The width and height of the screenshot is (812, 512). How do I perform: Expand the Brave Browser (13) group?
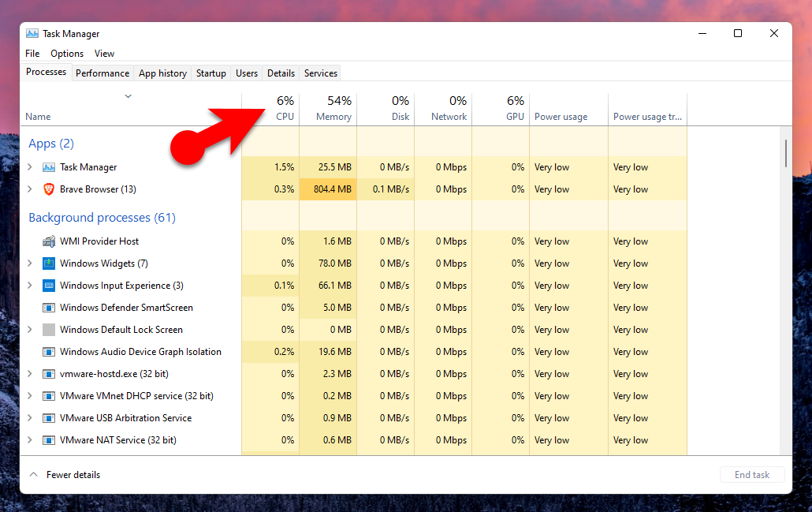tap(30, 189)
